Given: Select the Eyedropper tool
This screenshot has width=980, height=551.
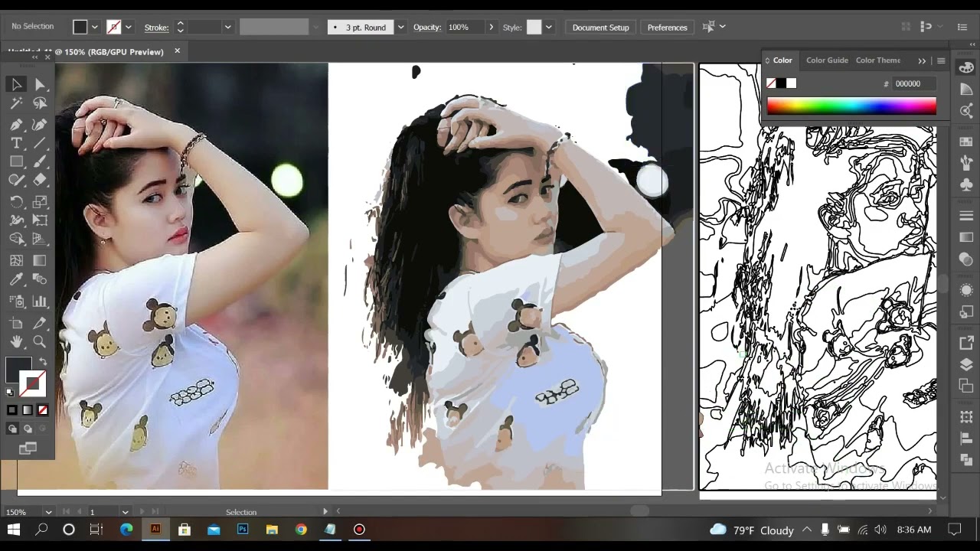Looking at the screenshot, I should pyautogui.click(x=16, y=280).
